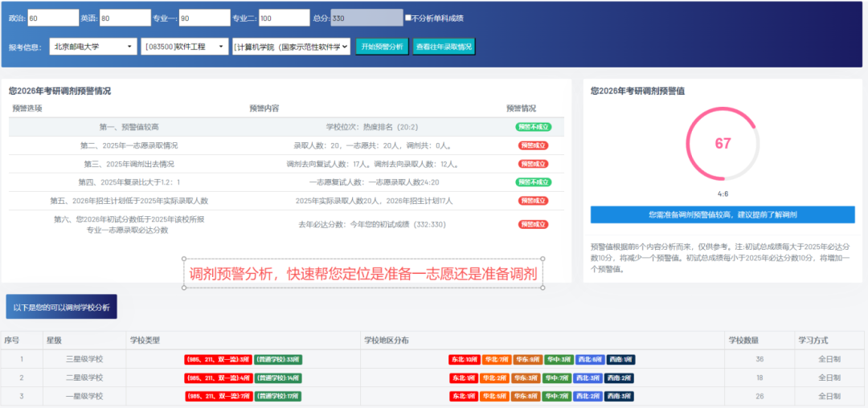Click the 东北:10所 region tag
The height and width of the screenshot is (408, 868).
[464, 359]
